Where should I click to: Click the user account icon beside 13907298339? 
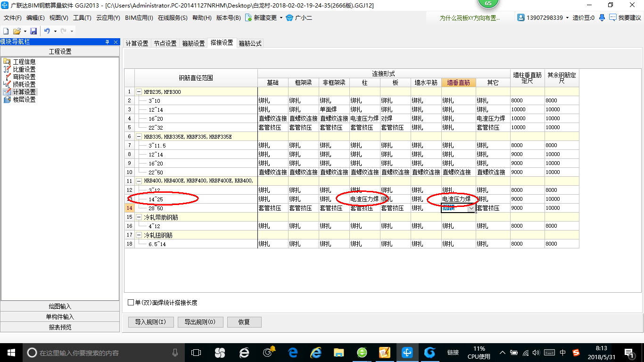[521, 17]
